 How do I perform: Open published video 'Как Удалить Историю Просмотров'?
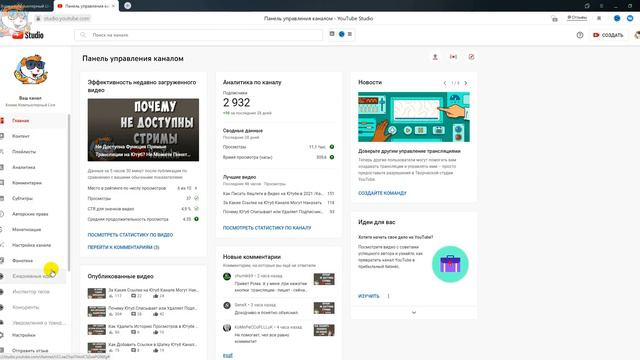point(153,327)
